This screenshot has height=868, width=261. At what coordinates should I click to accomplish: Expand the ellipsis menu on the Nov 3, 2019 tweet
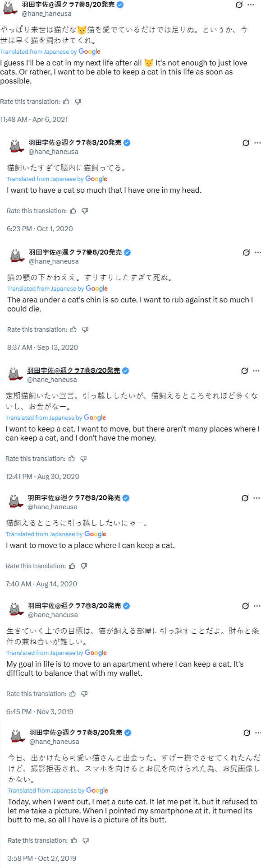257,606
